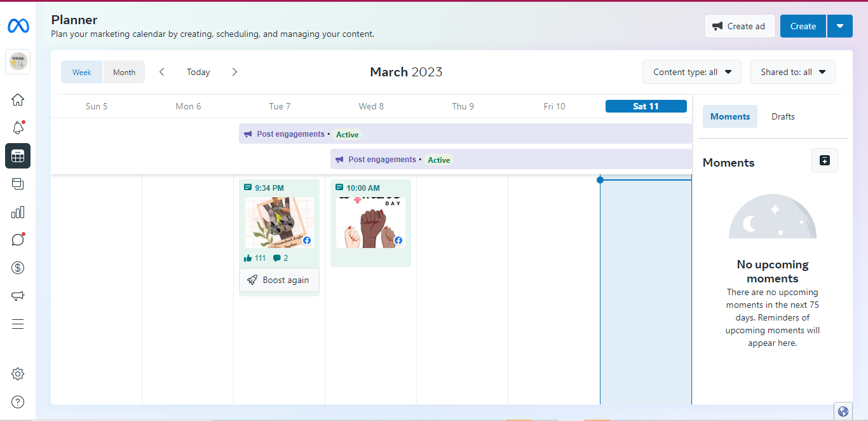
Task: Open the 10:00 AM raised fists post thumbnail
Action: 370,222
